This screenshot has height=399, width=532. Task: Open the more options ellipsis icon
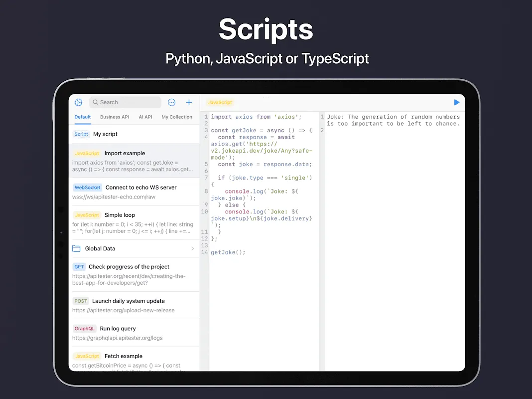coord(172,102)
